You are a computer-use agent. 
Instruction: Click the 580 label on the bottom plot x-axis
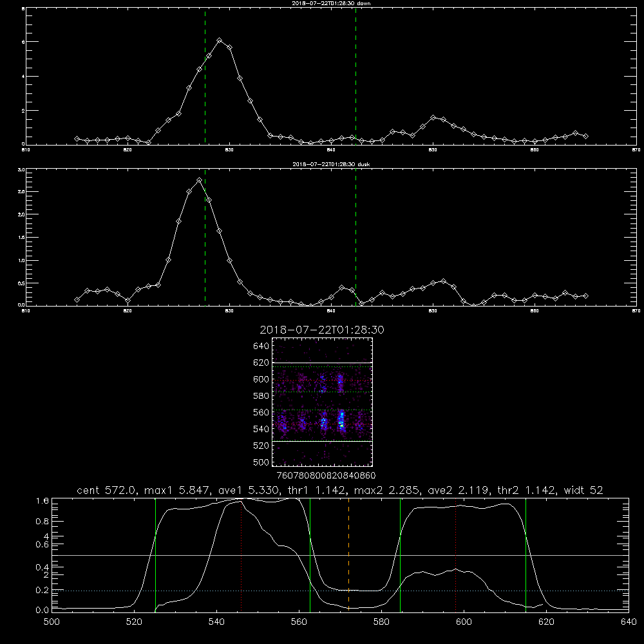tap(381, 622)
